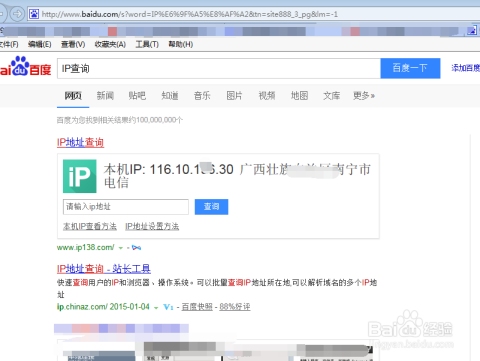Open the 帮助(H) menu
The image size is (480, 361).
(180, 44)
